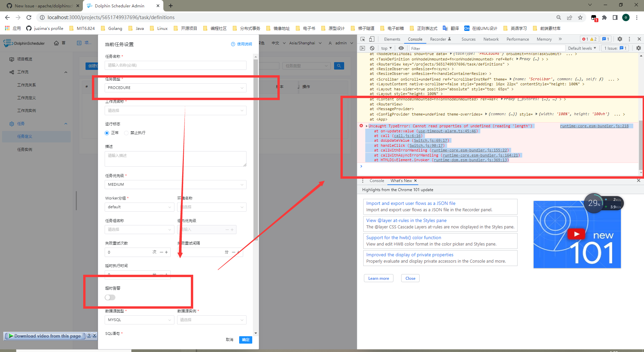The image size is (644, 352).
Task: Open the DevTools more options menu
Action: tap(629, 39)
